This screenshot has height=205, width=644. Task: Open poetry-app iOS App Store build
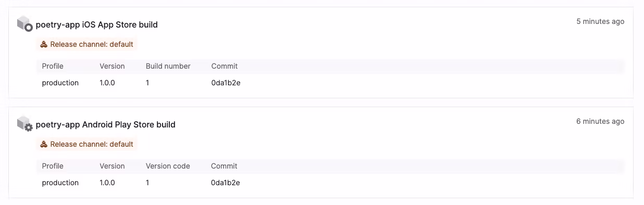[x=96, y=24]
